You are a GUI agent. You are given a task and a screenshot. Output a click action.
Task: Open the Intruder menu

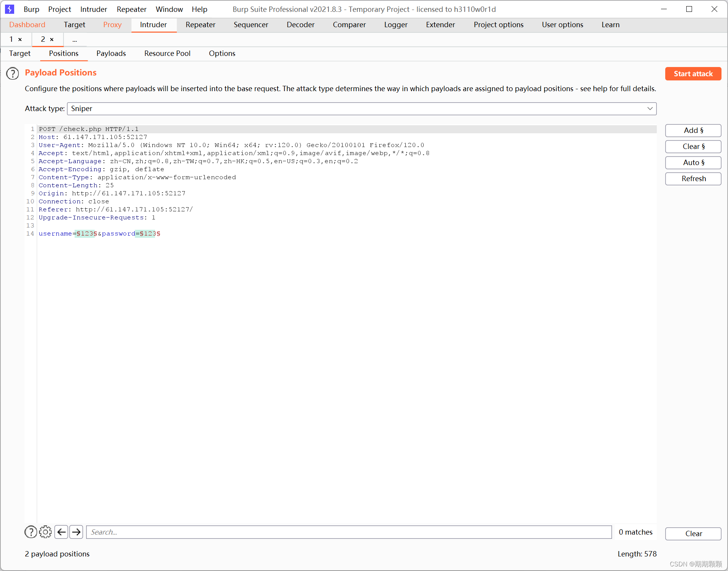point(93,9)
